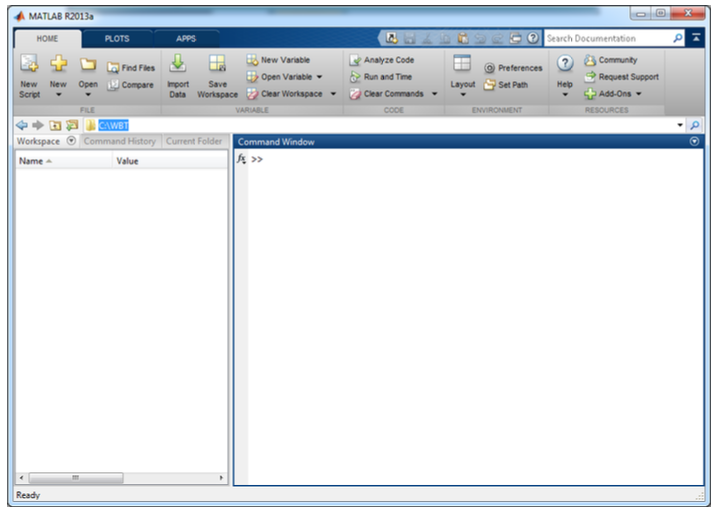Image resolution: width=718 pixels, height=515 pixels.
Task: Go back with the left arrow
Action: click(22, 125)
